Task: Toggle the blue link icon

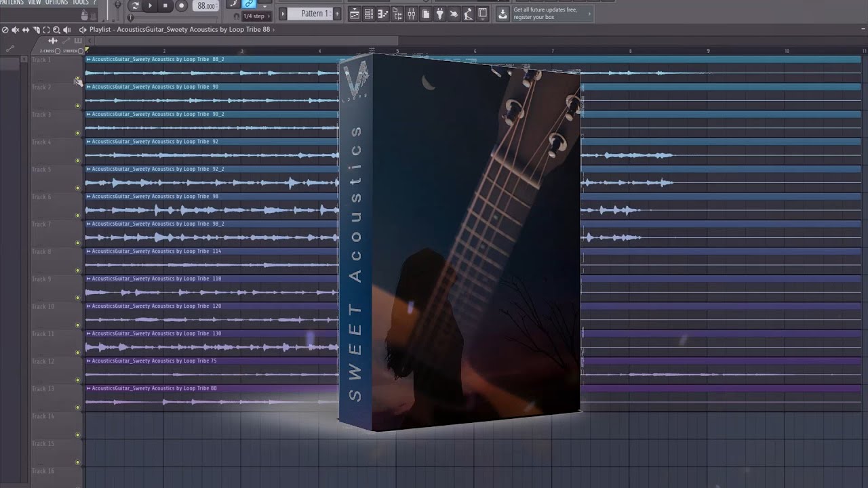Action: [x=249, y=3]
